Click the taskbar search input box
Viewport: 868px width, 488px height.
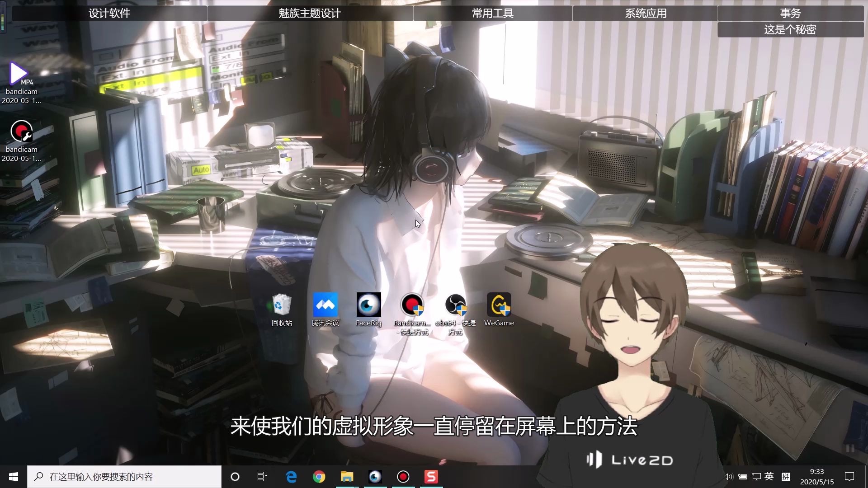131,477
